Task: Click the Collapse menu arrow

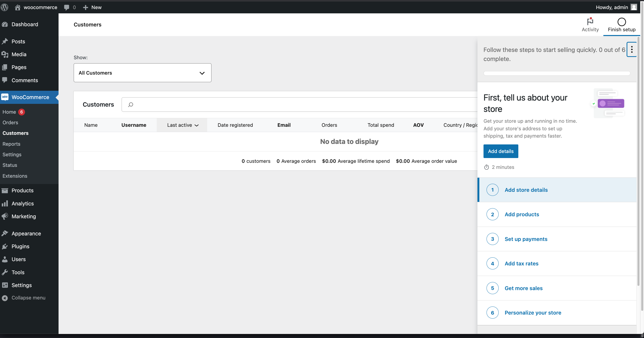Action: pyautogui.click(x=5, y=298)
